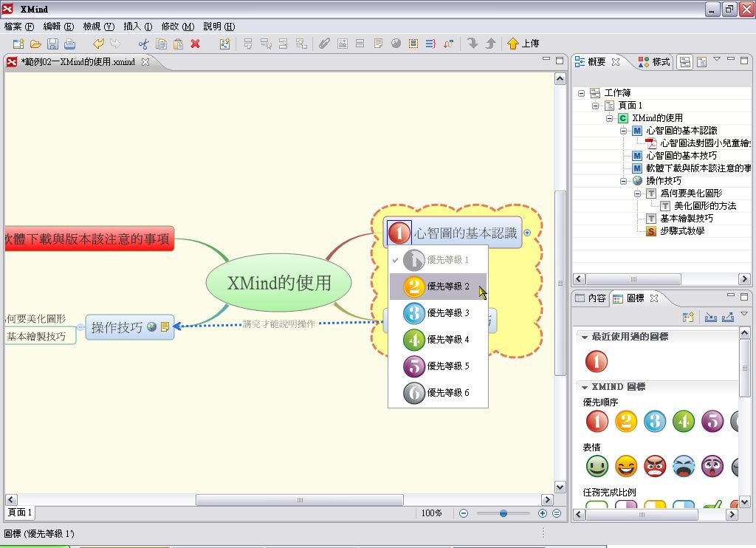Screen dimensions: 756x548
Task: Click the zoom slider handle
Action: (504, 513)
